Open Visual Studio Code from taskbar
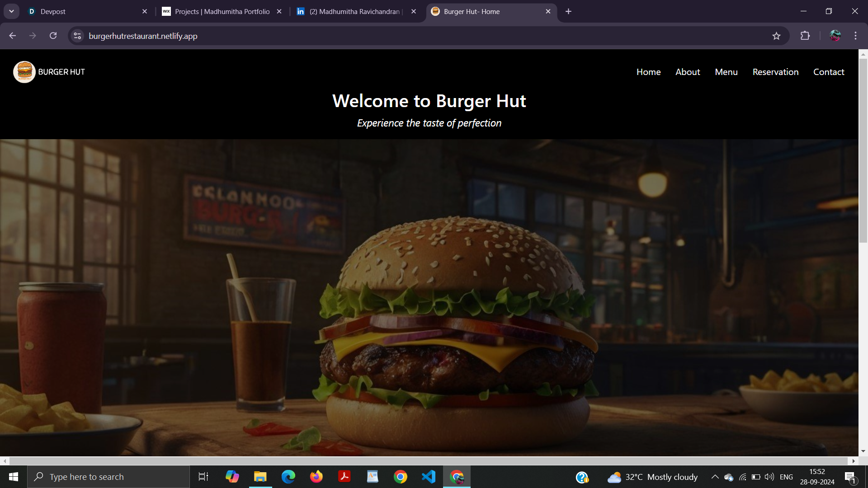Viewport: 868px width, 488px height. click(428, 477)
